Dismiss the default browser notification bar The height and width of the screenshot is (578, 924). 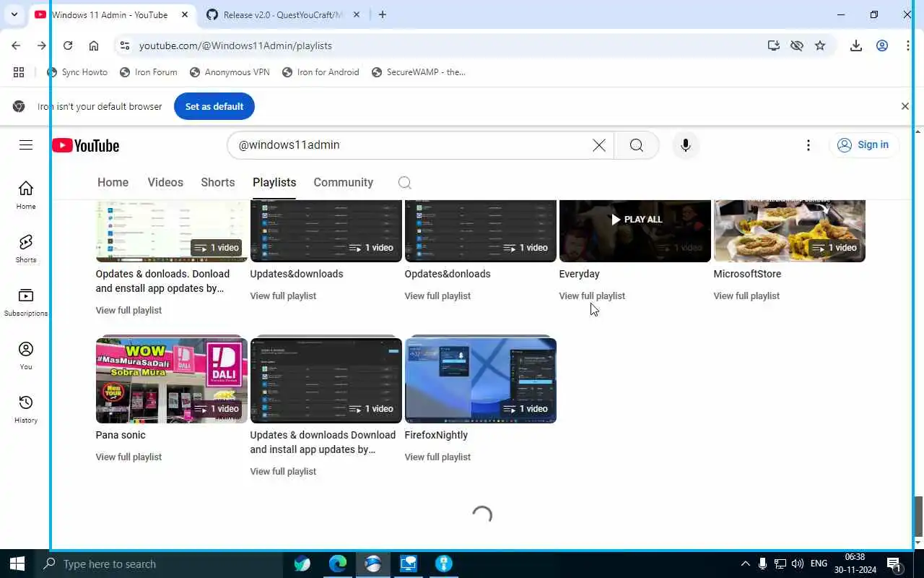click(x=905, y=106)
